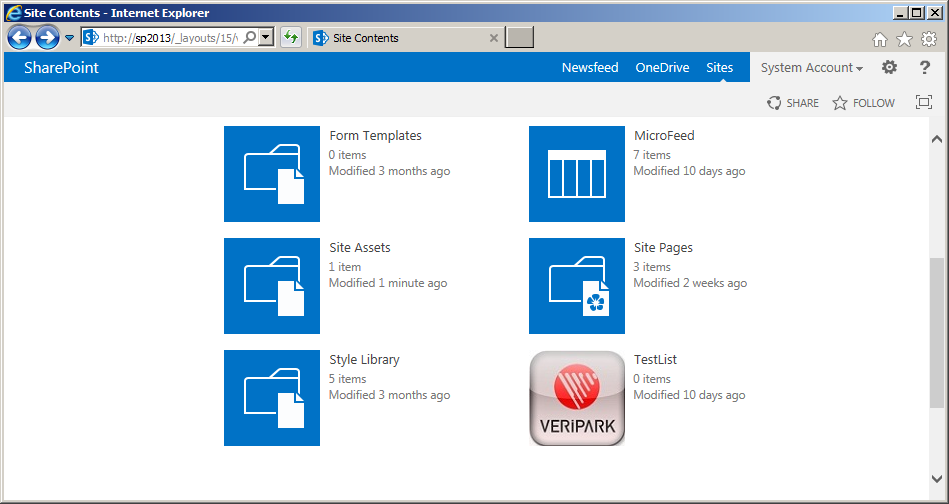Expand the address bar autocomplete dropdown
Screen dimensions: 949x504
click(x=266, y=38)
